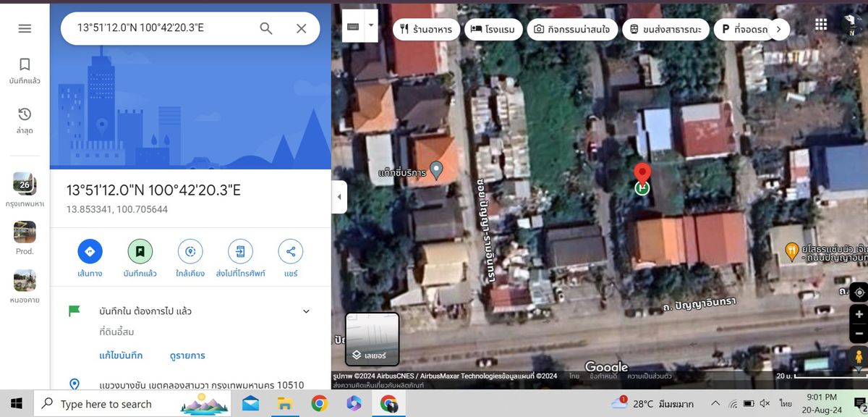Open the first Chrome taskbar icon
The image size is (868, 417).
pyautogui.click(x=319, y=403)
